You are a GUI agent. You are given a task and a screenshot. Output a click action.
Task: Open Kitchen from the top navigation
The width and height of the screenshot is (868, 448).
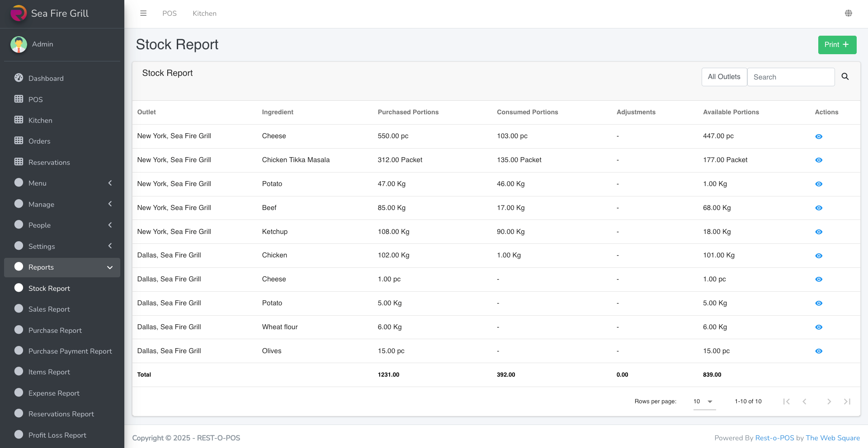click(x=204, y=14)
